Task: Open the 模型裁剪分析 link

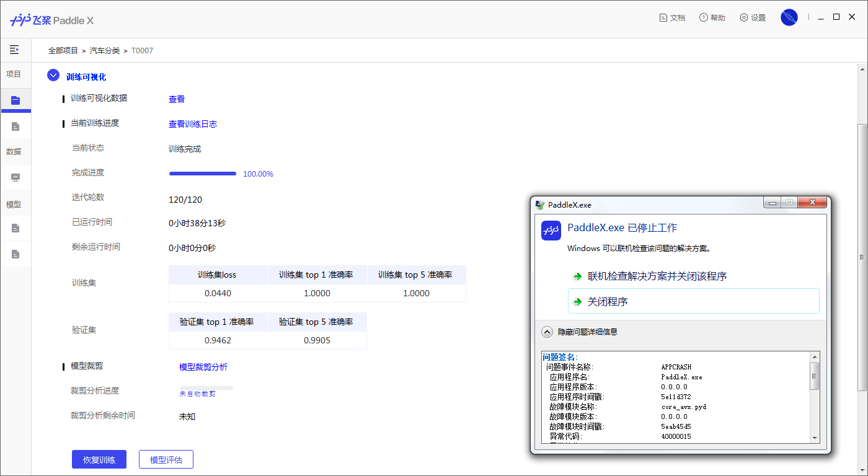Action: point(204,367)
